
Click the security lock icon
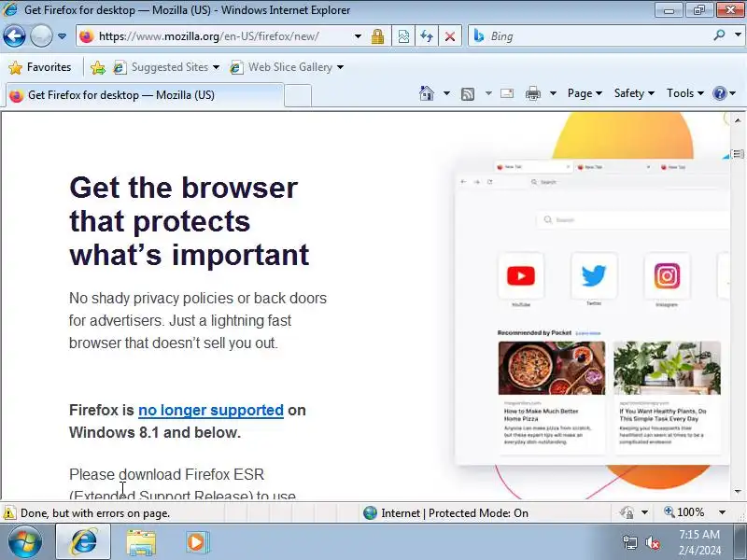click(378, 36)
